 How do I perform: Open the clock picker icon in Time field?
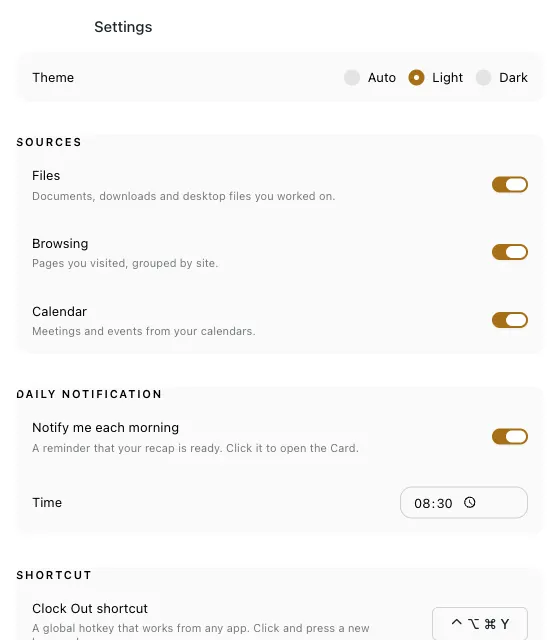(469, 502)
